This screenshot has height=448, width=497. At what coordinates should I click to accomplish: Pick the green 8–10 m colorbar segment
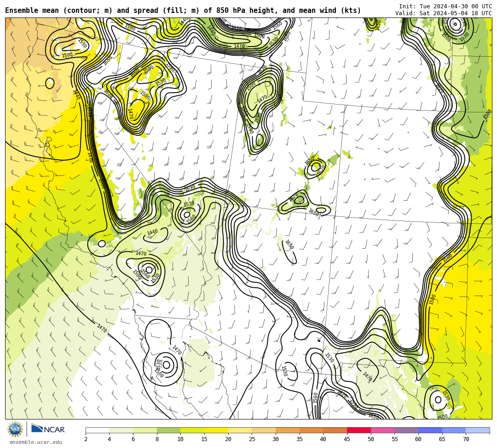point(168,430)
